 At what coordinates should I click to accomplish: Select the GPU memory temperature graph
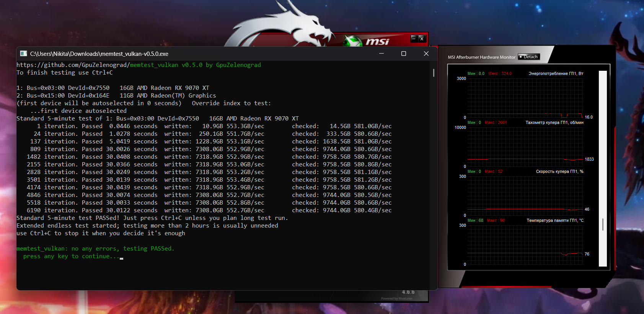[x=525, y=245]
